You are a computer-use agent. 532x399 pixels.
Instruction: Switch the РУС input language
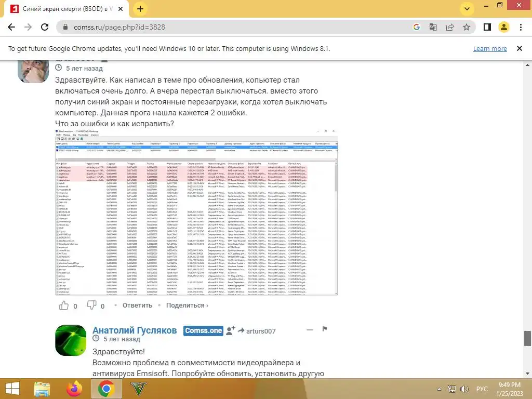pos(482,389)
